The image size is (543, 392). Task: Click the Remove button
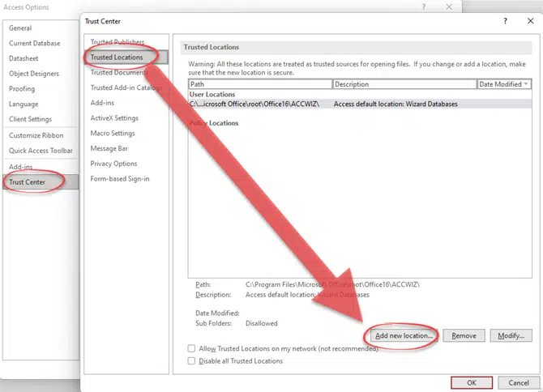click(464, 335)
